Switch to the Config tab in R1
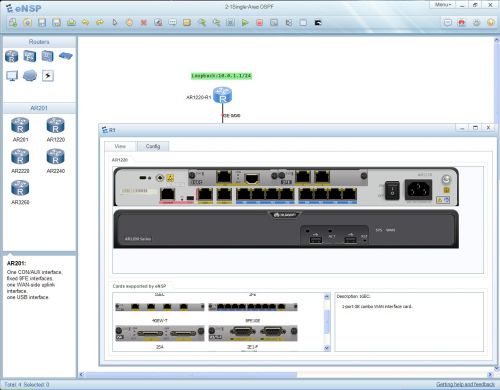Screen dimensions: 500x390 [153, 146]
